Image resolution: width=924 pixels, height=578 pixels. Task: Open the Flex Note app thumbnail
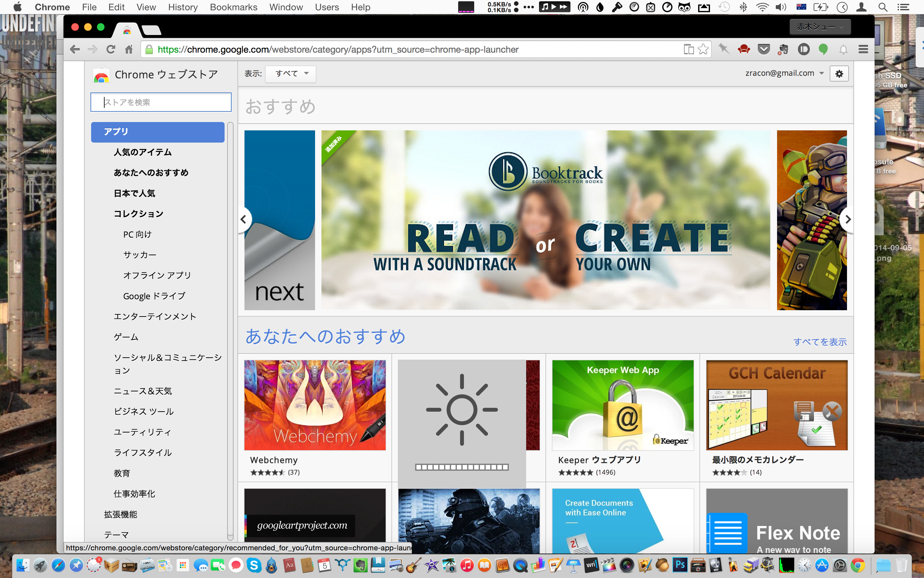777,521
